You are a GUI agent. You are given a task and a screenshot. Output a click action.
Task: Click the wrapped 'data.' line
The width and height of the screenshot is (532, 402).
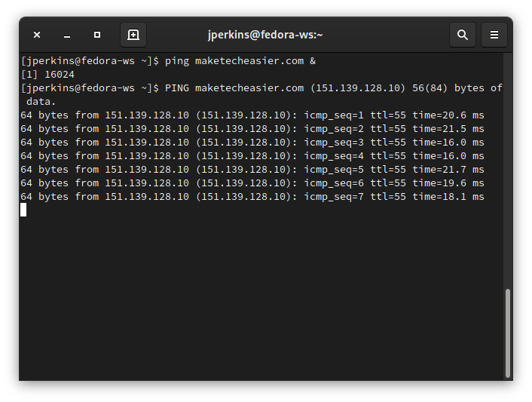41,102
